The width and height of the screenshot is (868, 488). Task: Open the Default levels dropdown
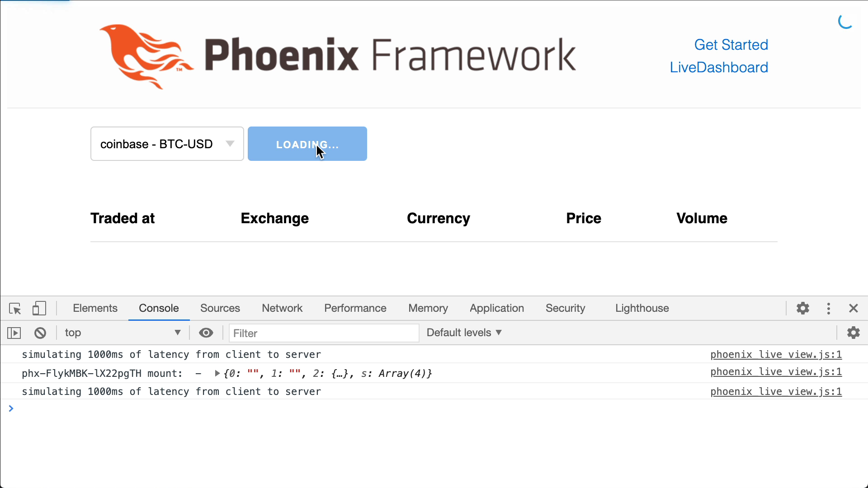tap(464, 333)
